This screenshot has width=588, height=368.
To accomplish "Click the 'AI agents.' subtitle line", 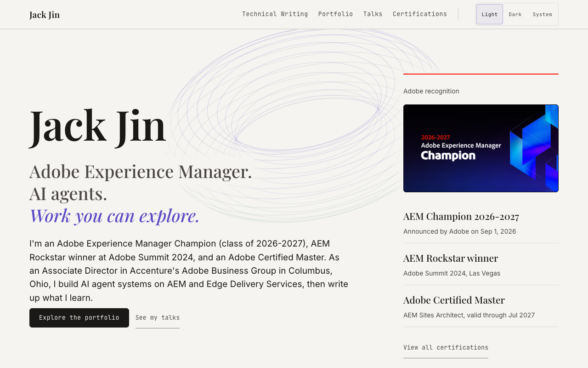I will point(68,193).
